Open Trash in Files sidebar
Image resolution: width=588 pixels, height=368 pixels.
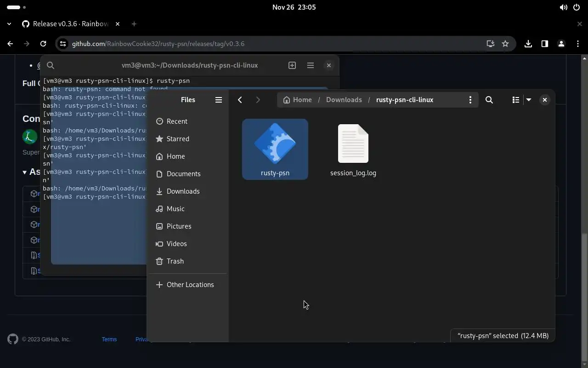tap(188, 261)
